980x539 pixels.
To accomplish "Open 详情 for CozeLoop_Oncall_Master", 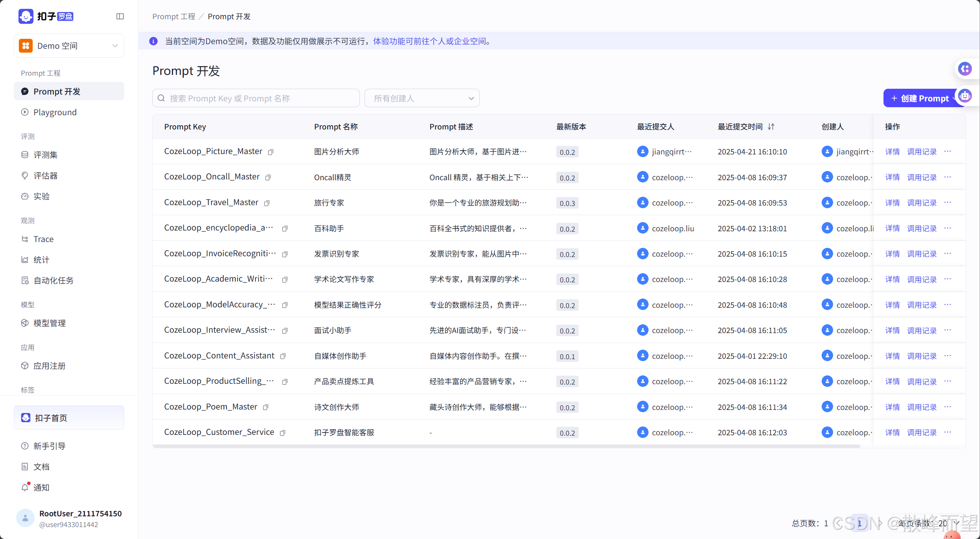I will point(892,177).
